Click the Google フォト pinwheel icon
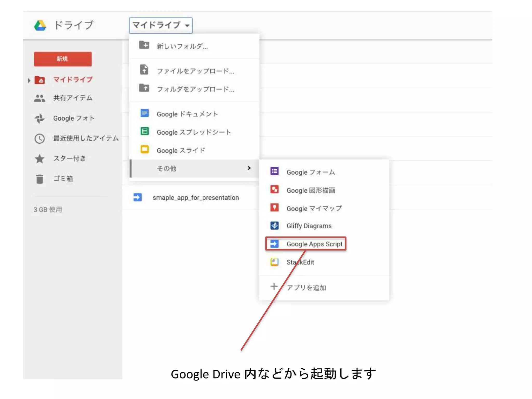The width and height of the screenshot is (532, 399). coord(40,118)
